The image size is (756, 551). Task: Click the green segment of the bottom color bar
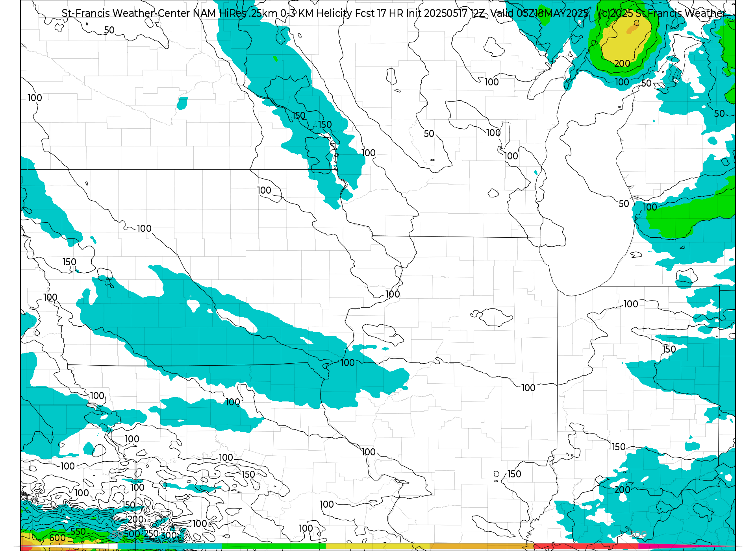click(274, 547)
